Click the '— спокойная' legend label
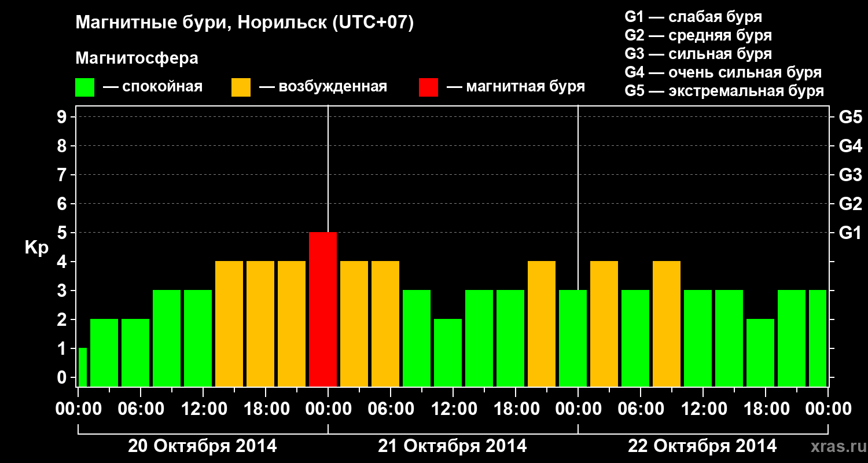 click(x=153, y=87)
